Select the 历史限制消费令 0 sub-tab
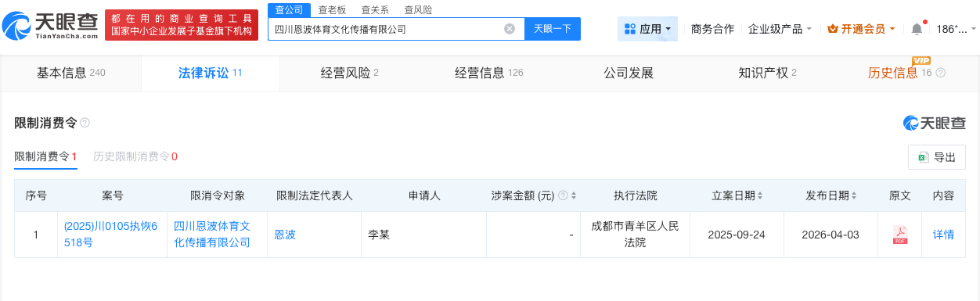 135,156
